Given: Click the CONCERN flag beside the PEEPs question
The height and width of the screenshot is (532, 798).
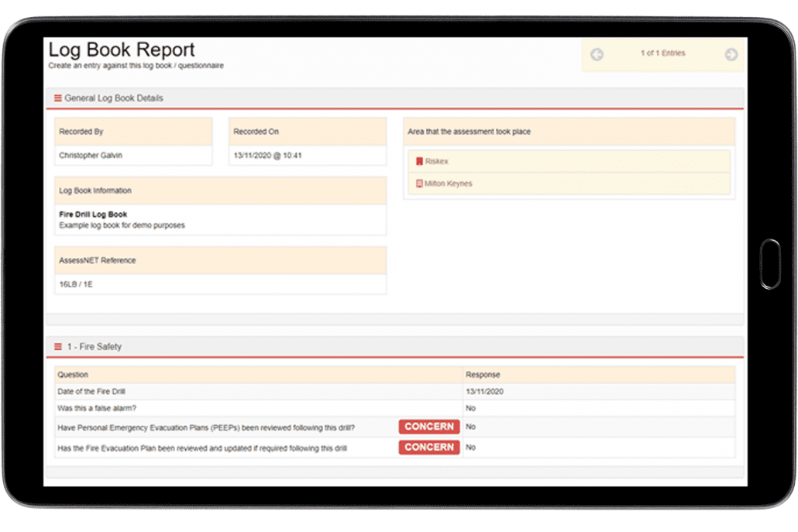Looking at the screenshot, I should [x=428, y=426].
